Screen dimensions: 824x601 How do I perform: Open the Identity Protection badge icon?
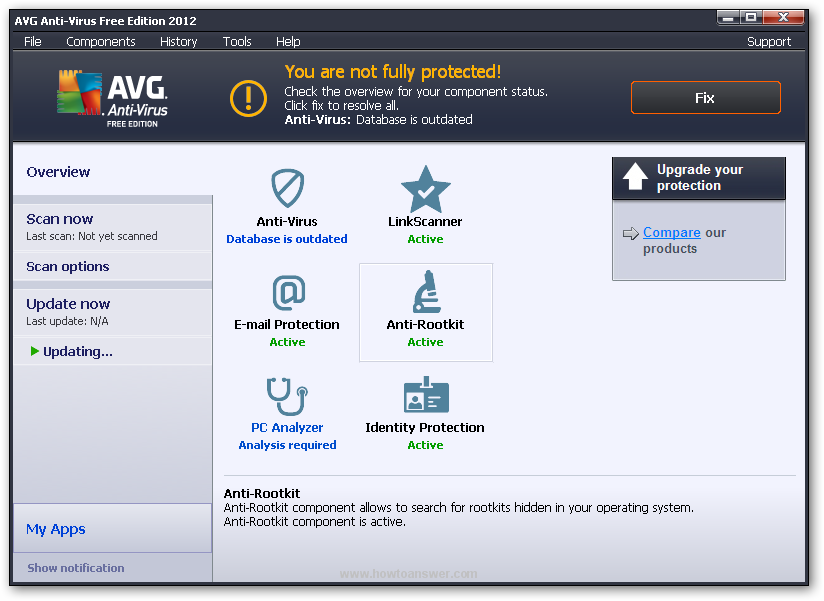tap(426, 395)
